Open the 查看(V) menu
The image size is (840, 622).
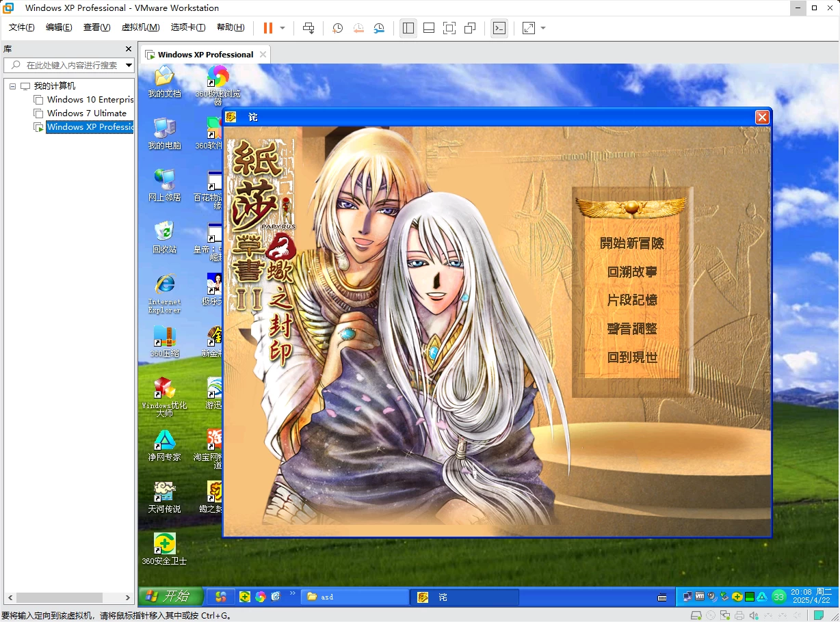point(96,27)
